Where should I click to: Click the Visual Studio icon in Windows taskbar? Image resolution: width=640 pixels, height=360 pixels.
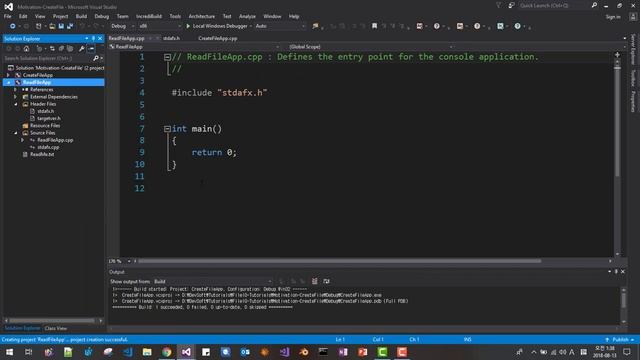pos(186,352)
